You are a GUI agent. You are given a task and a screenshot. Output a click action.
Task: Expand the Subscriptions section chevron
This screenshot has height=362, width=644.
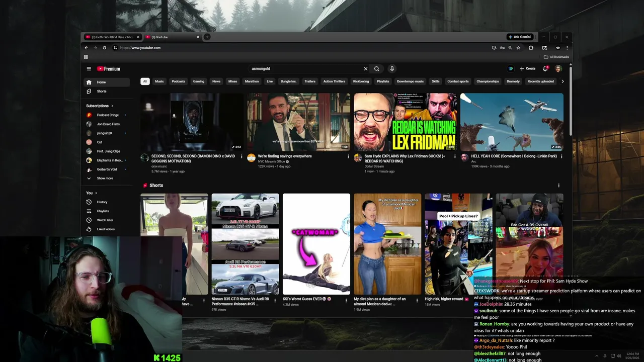112,106
